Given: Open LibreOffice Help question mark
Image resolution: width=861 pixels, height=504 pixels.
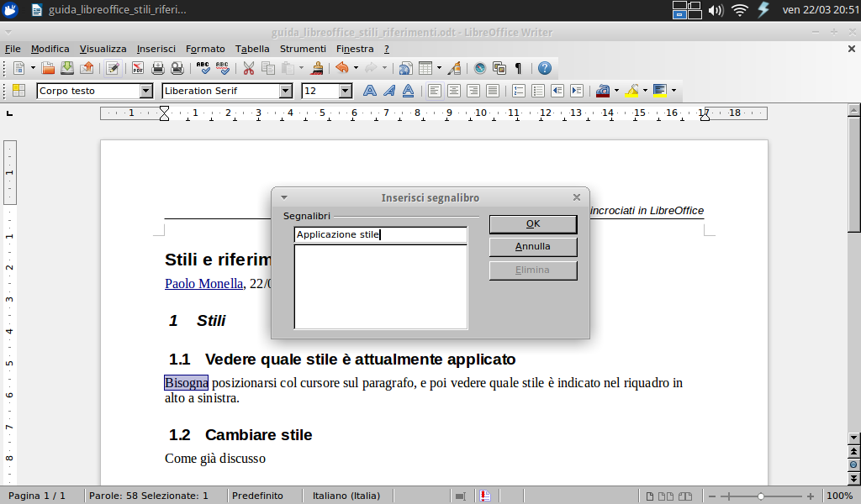Looking at the screenshot, I should [544, 68].
